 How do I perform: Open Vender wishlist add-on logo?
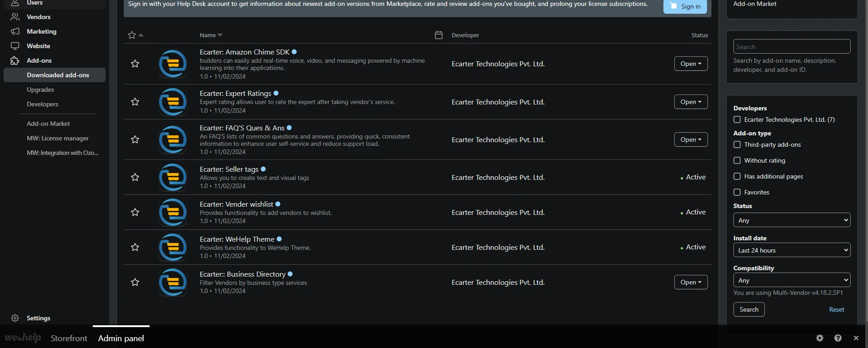point(173,212)
